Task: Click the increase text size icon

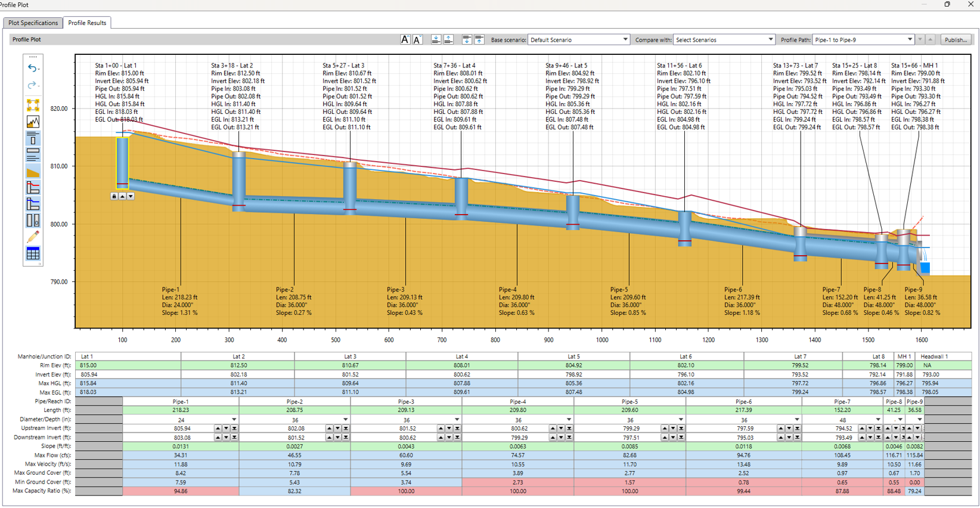Action: pyautogui.click(x=405, y=40)
